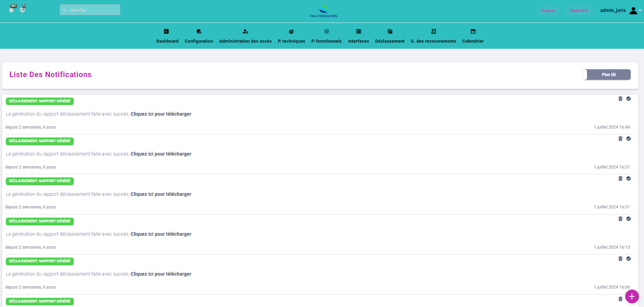Click the Configuration icon

click(x=199, y=31)
